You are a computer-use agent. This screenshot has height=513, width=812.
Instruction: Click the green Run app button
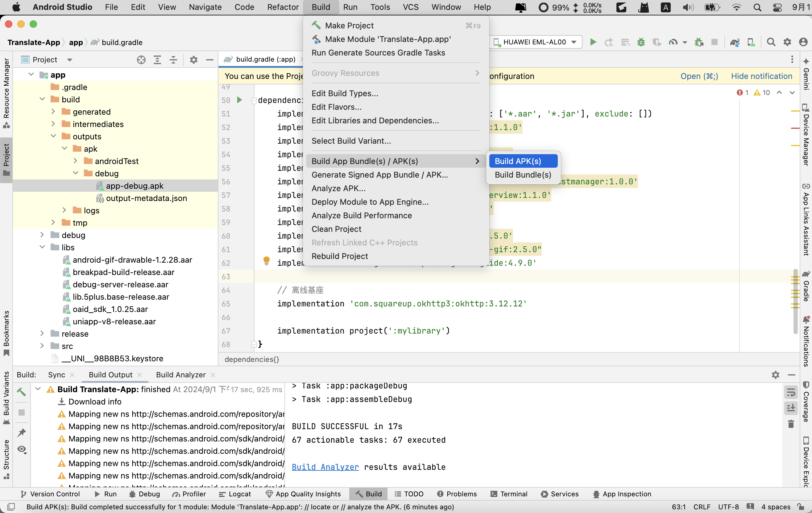coord(593,42)
